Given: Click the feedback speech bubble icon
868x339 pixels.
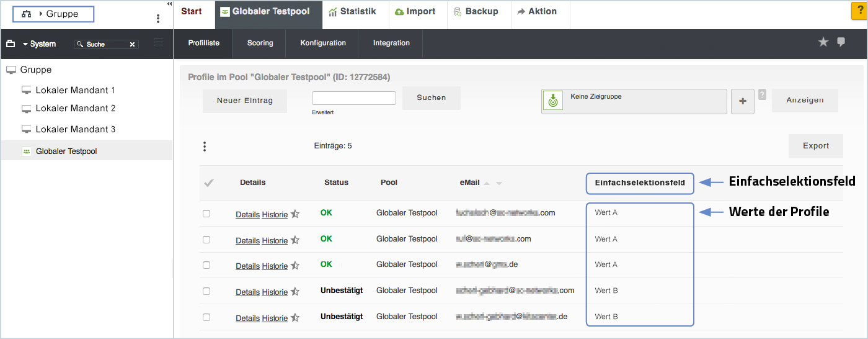Looking at the screenshot, I should coord(841,42).
